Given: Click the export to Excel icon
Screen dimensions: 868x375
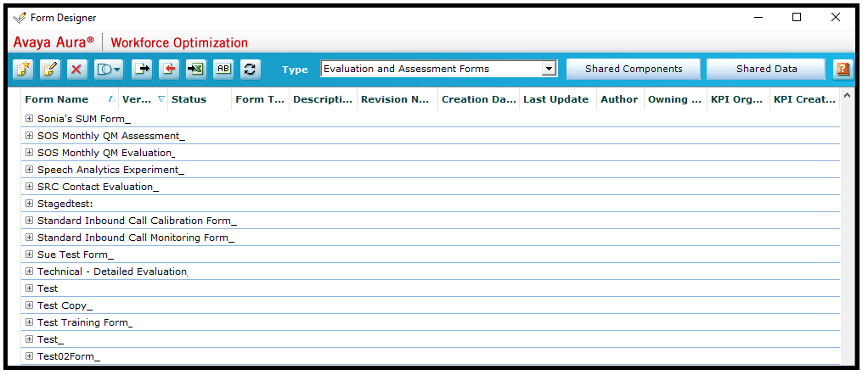Looking at the screenshot, I should pos(195,69).
